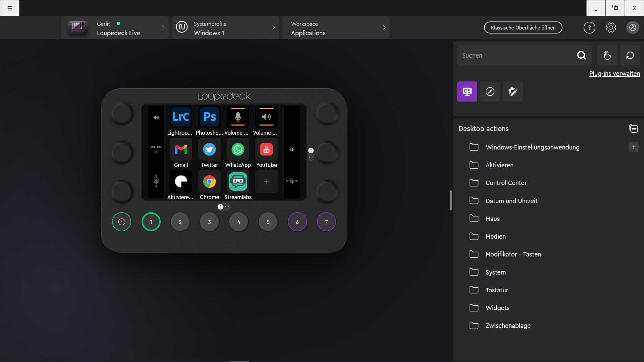Select round button 7
Viewport: 644px width, 362px height.
(x=326, y=222)
